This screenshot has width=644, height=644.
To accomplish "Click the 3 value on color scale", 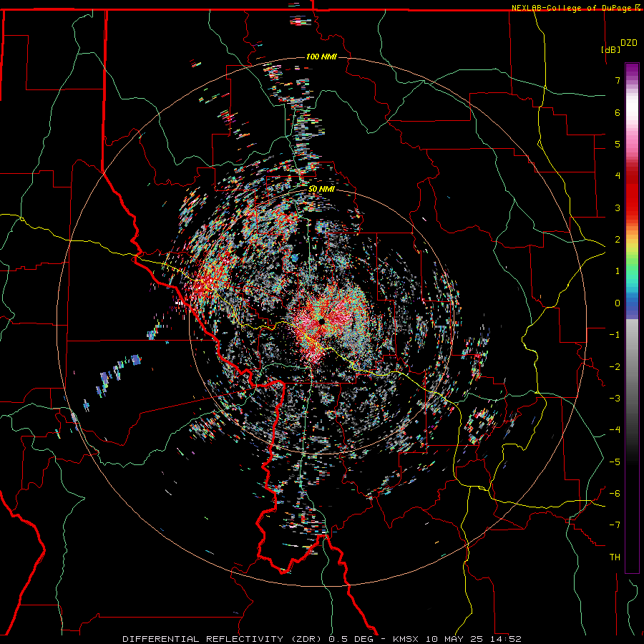I will point(618,208).
